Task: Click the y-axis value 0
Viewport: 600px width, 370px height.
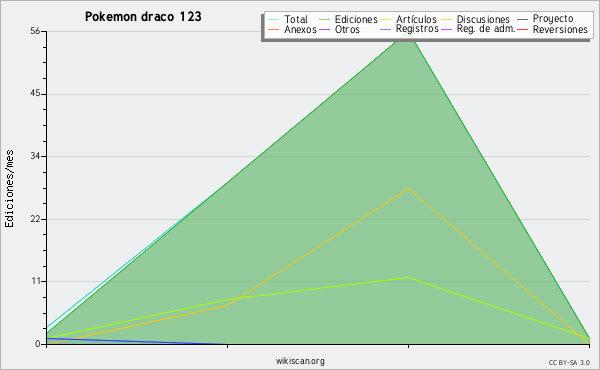Action: [x=38, y=344]
